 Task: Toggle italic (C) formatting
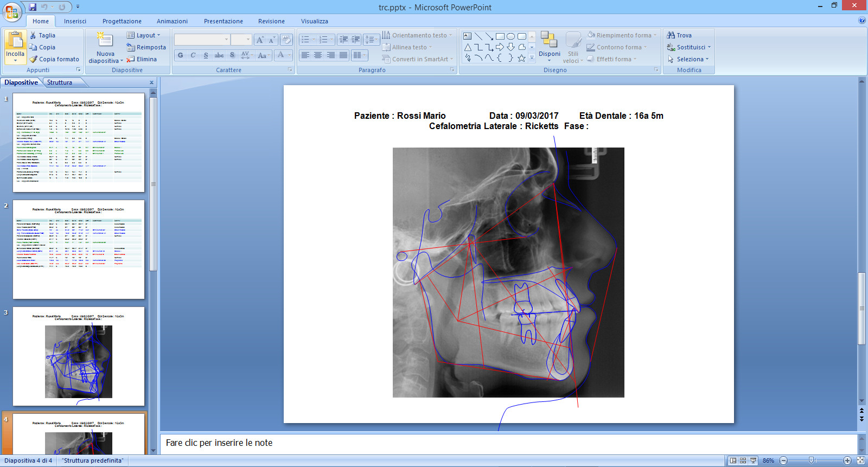point(193,55)
